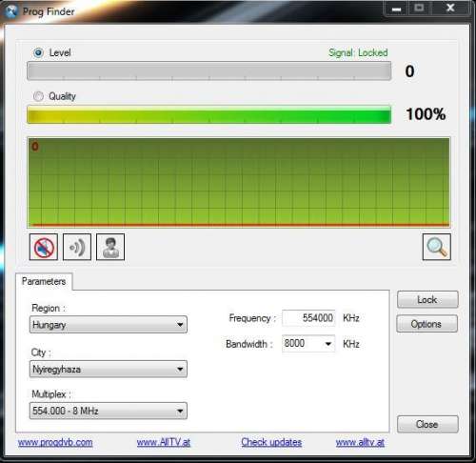This screenshot has height=463, width=476.
Task: Click the green signal history graph
Action: (239, 182)
